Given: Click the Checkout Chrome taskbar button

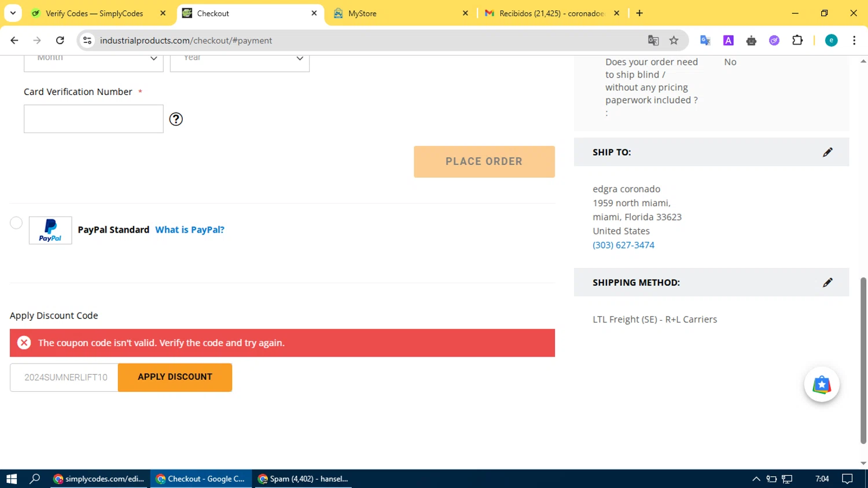Looking at the screenshot, I should 201,479.
